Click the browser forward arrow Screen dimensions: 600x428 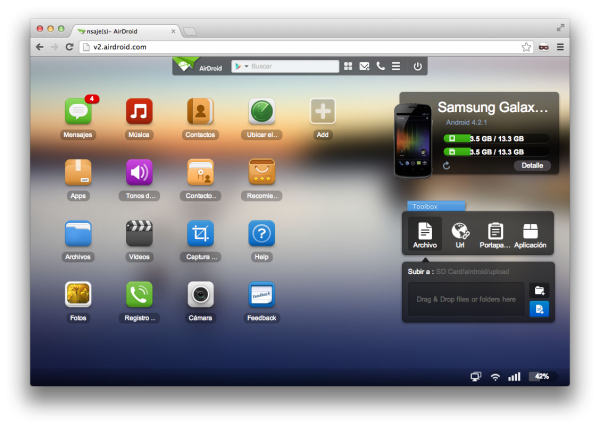click(54, 47)
